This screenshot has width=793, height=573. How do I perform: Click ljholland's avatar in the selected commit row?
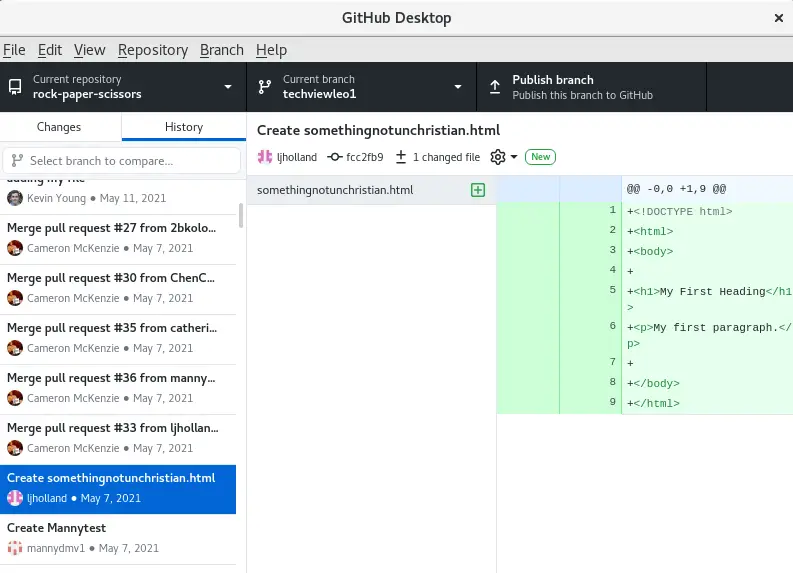coord(15,498)
